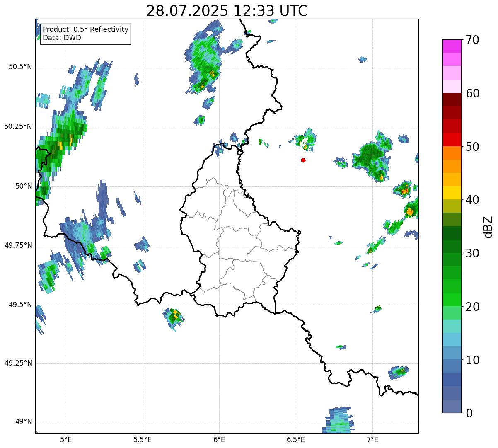Click the yellow swatch just above 40

pyautogui.click(x=452, y=193)
